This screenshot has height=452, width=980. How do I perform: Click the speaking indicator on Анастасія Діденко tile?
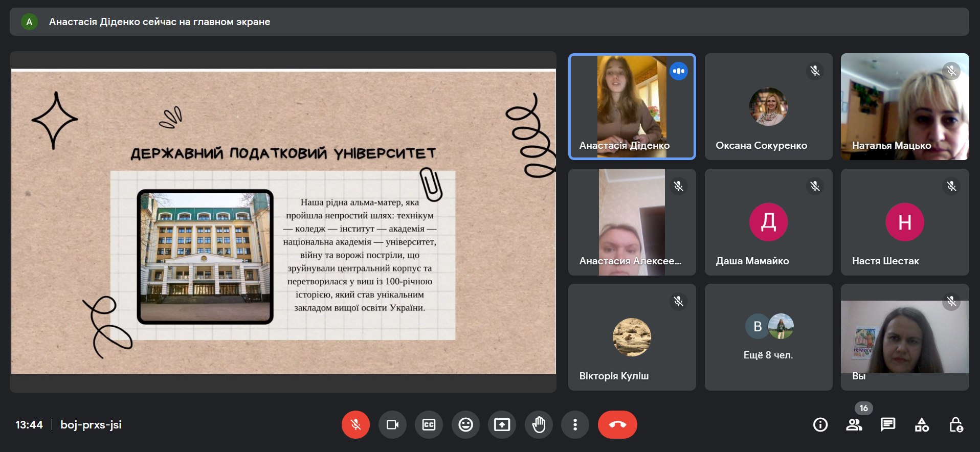point(679,71)
